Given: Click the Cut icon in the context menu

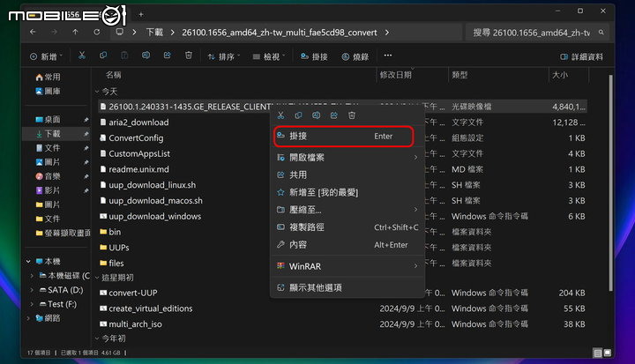Looking at the screenshot, I should point(280,115).
